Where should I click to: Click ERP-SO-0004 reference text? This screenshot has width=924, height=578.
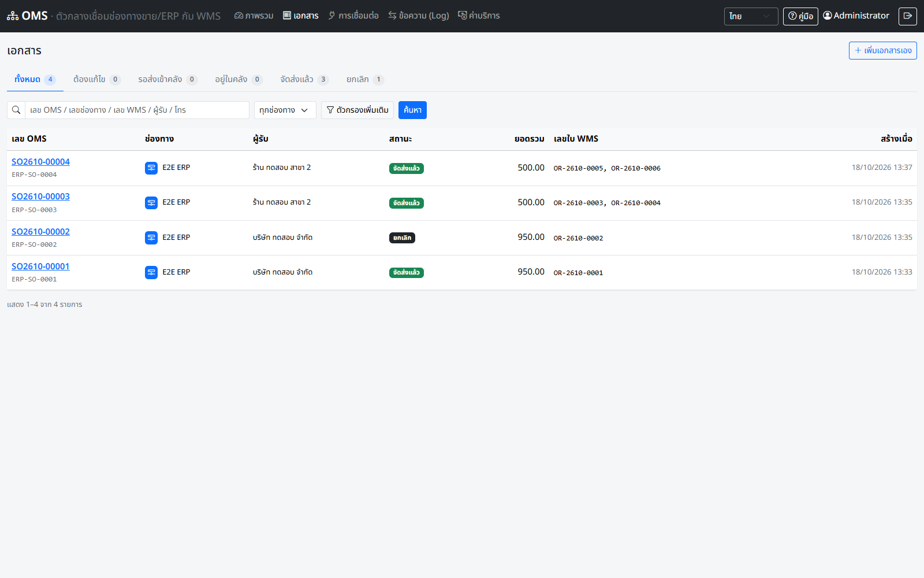(34, 175)
